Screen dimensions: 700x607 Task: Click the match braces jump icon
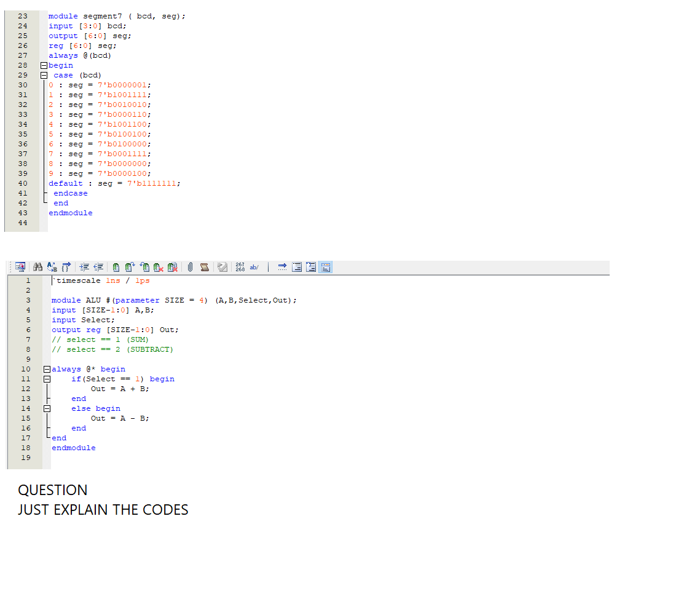pyautogui.click(x=66, y=267)
